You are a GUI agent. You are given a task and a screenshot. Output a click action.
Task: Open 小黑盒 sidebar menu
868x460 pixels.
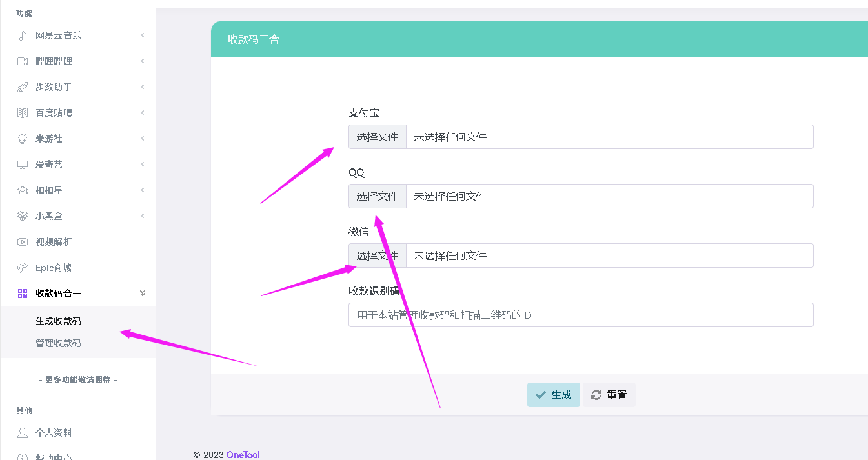(77, 216)
